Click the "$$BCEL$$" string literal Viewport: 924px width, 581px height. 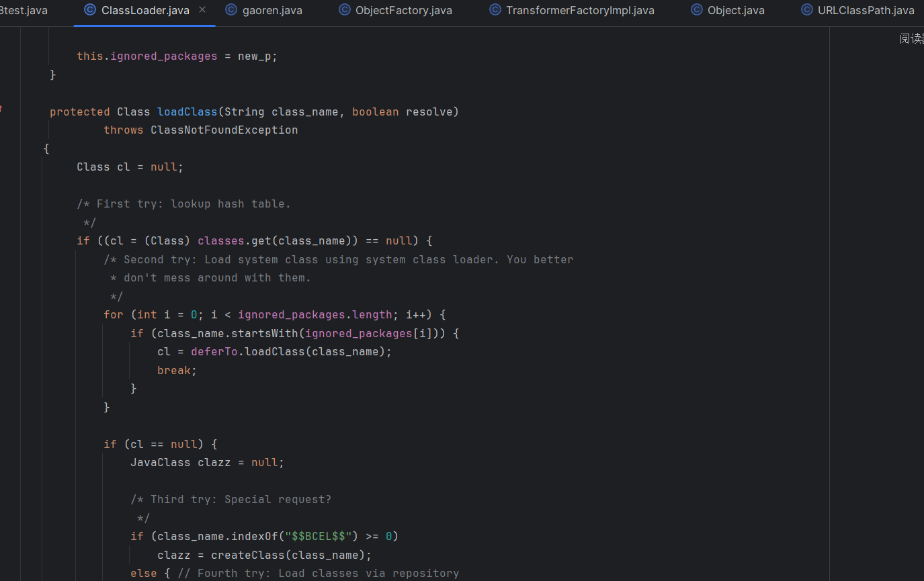[319, 536]
